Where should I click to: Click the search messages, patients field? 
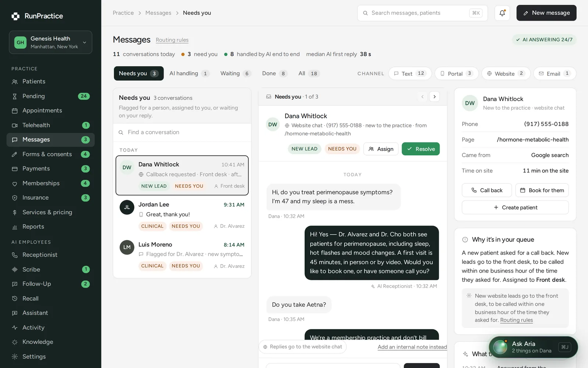coord(422,13)
